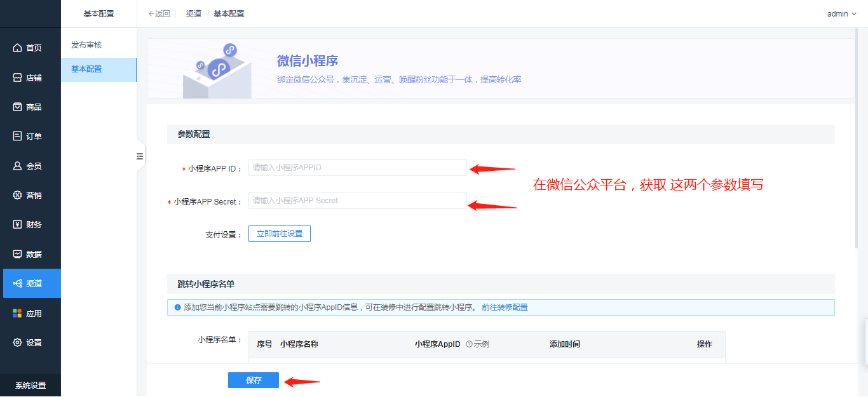Open 商品 menu item
Viewport: 868px width, 397px height.
pos(31,107)
